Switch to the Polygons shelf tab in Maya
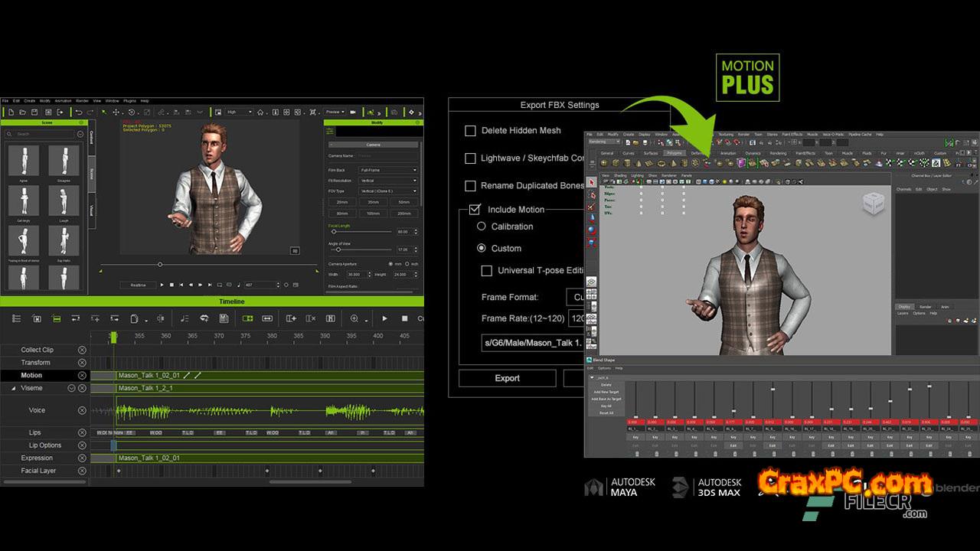The height and width of the screenshot is (551, 980). coord(674,153)
